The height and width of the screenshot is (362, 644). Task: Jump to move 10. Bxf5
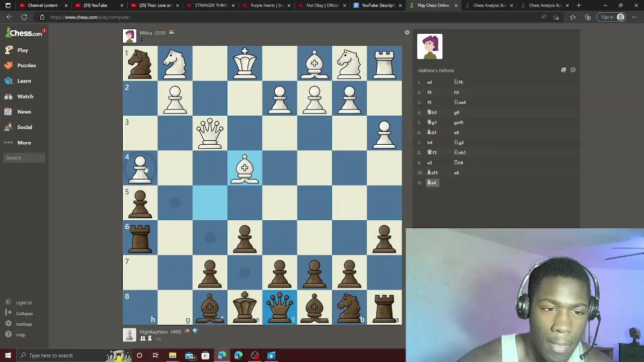pos(433,172)
